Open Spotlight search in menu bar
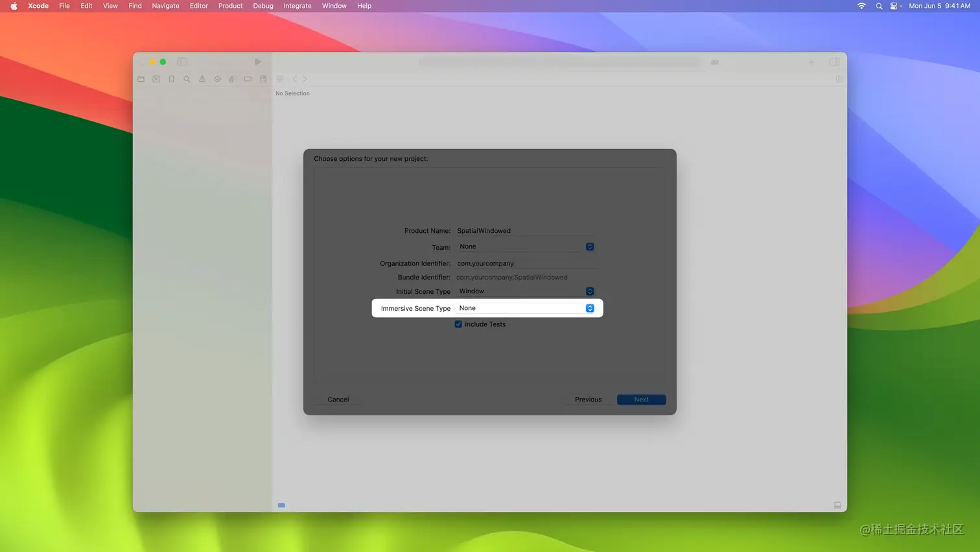The height and width of the screenshot is (552, 980). click(x=879, y=6)
